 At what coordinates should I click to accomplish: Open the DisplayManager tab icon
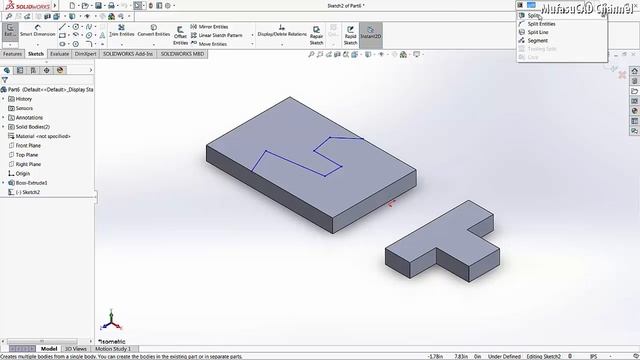point(60,70)
